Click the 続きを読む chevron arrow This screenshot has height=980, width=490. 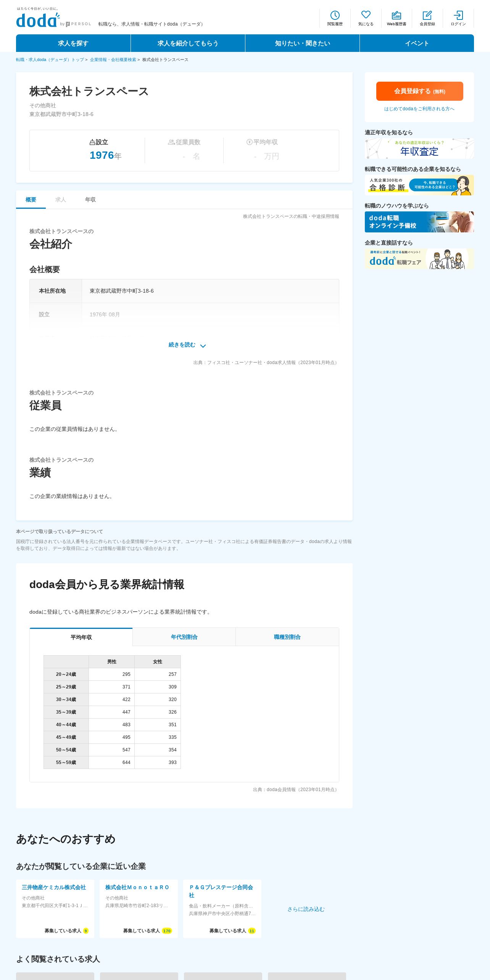(x=203, y=346)
